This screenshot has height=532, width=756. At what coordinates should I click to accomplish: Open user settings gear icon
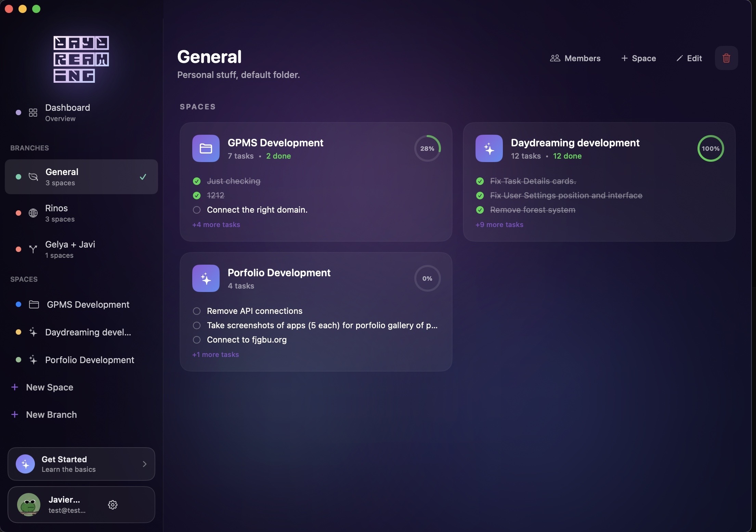(x=113, y=505)
